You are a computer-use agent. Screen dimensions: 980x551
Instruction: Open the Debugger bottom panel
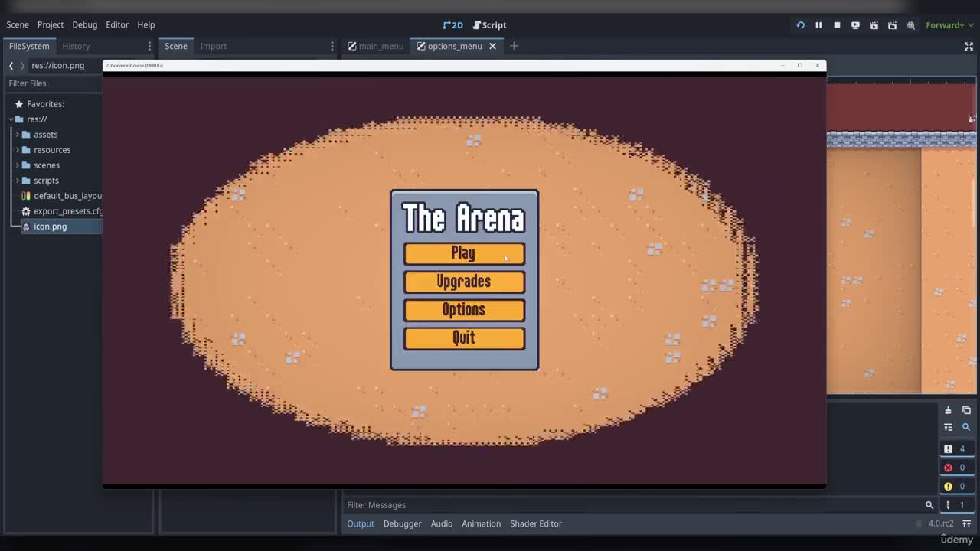pyautogui.click(x=403, y=523)
